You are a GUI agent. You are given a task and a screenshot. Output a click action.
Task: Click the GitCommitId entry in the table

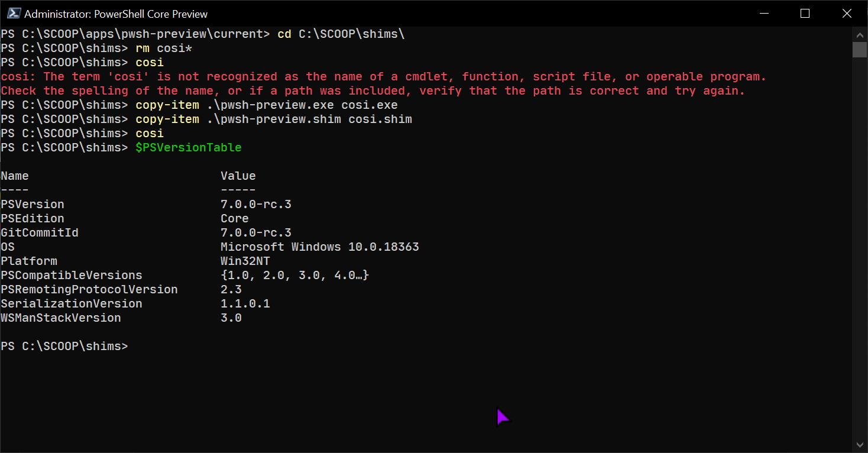40,232
